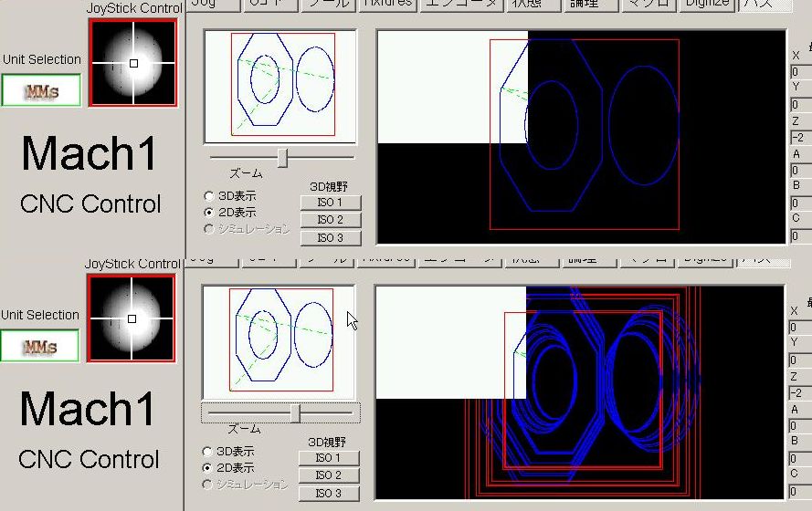Click the ISO 1 view button in the upper screen

[331, 203]
